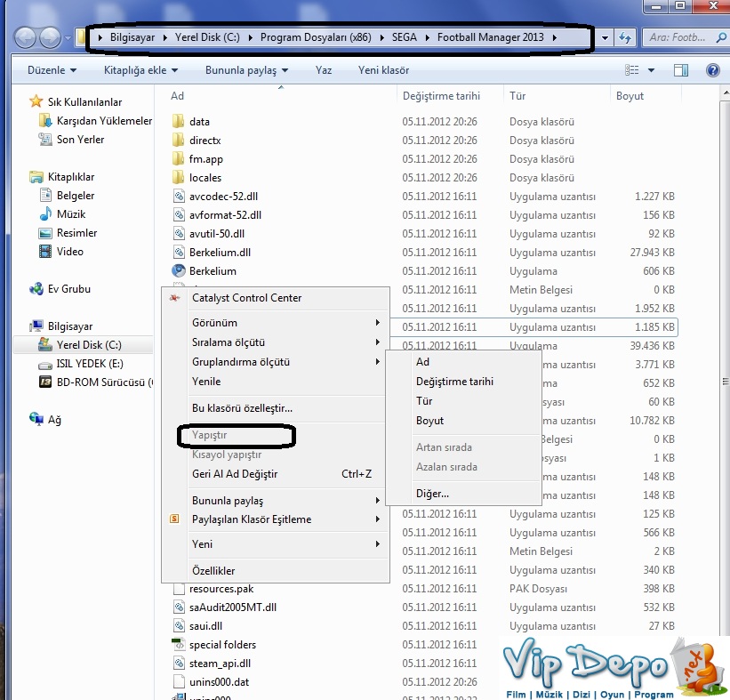Click the directx folder icon
Image resolution: width=730 pixels, height=700 pixels.
pyautogui.click(x=179, y=141)
